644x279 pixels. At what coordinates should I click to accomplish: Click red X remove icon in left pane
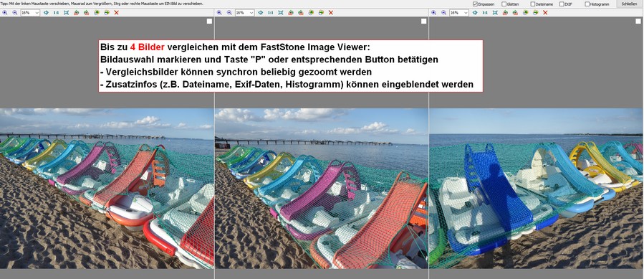coord(116,13)
